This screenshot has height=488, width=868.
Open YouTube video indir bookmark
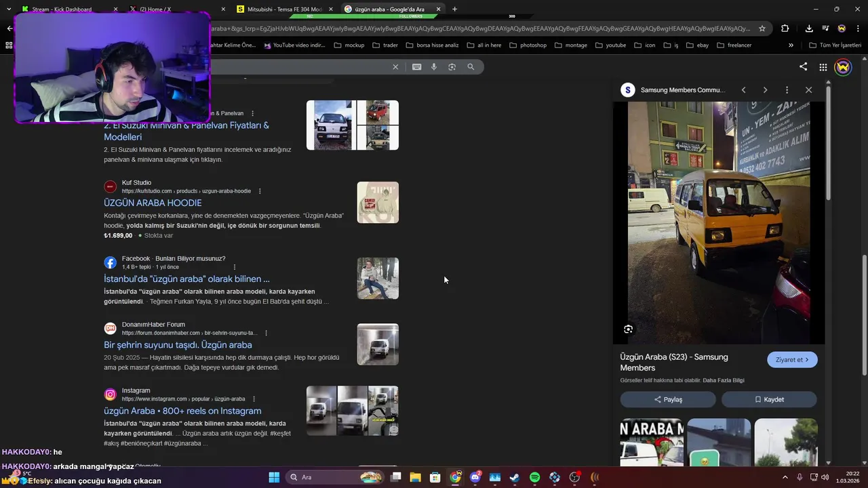(295, 45)
